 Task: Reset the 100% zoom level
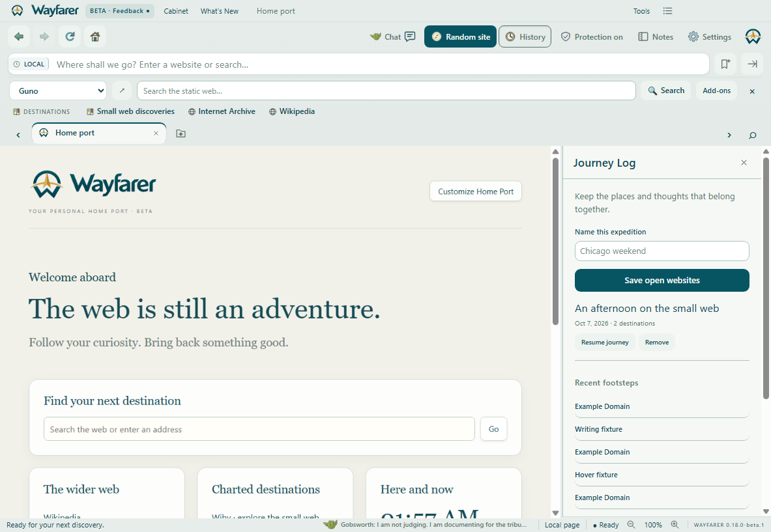click(x=653, y=525)
